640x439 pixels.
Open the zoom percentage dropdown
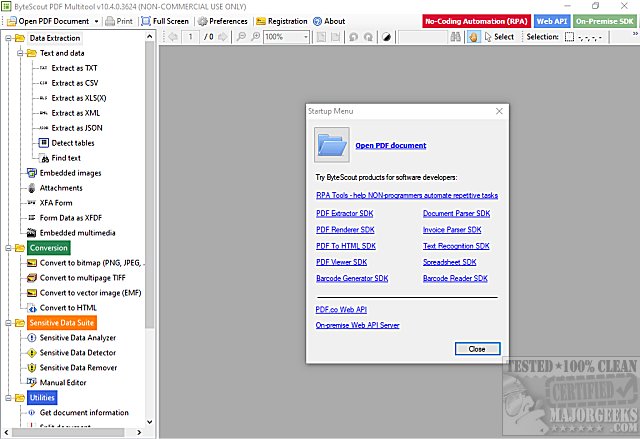click(305, 37)
